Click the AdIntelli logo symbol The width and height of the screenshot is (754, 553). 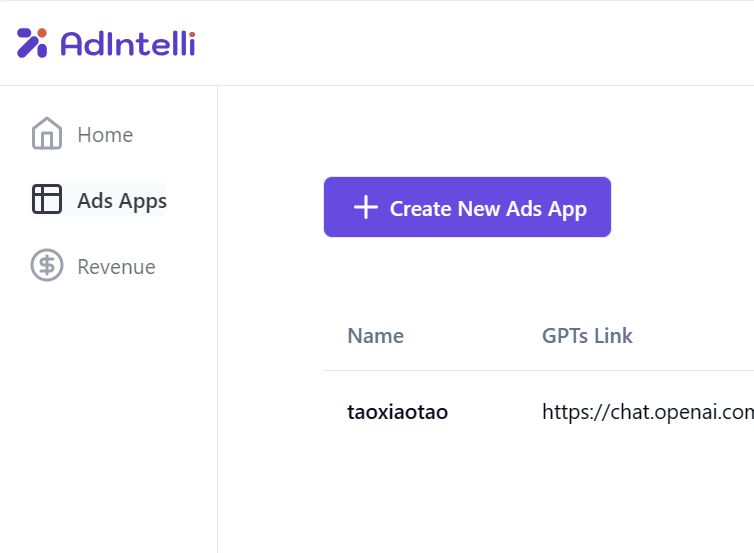[32, 43]
